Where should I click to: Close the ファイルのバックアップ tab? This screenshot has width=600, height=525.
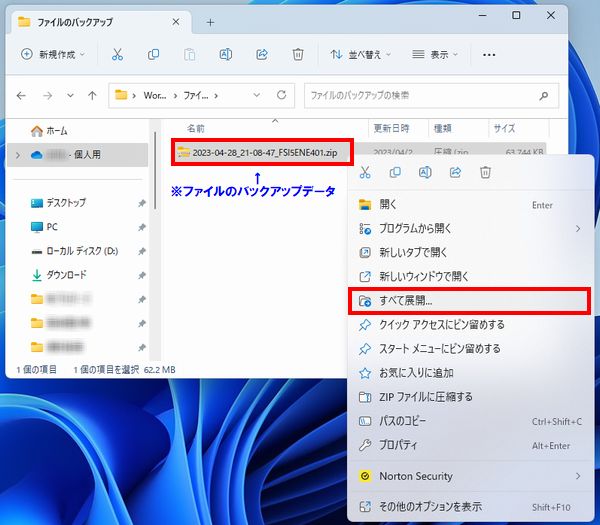click(x=176, y=22)
